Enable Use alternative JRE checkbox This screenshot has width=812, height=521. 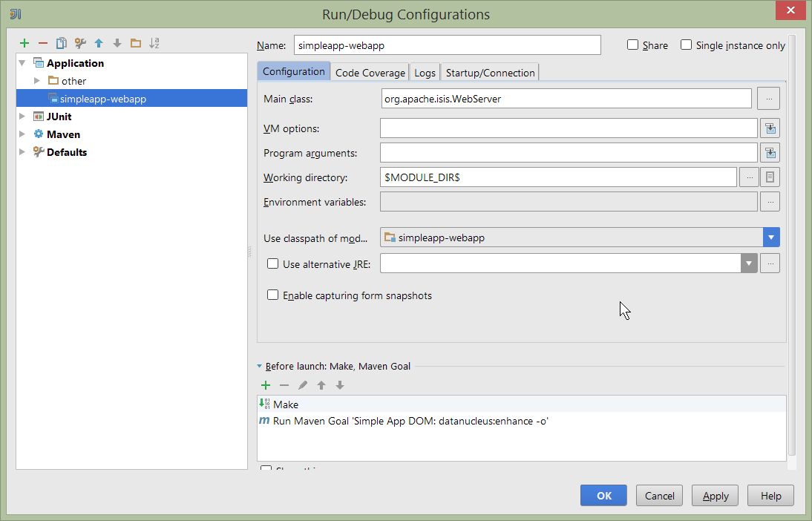[273, 263]
